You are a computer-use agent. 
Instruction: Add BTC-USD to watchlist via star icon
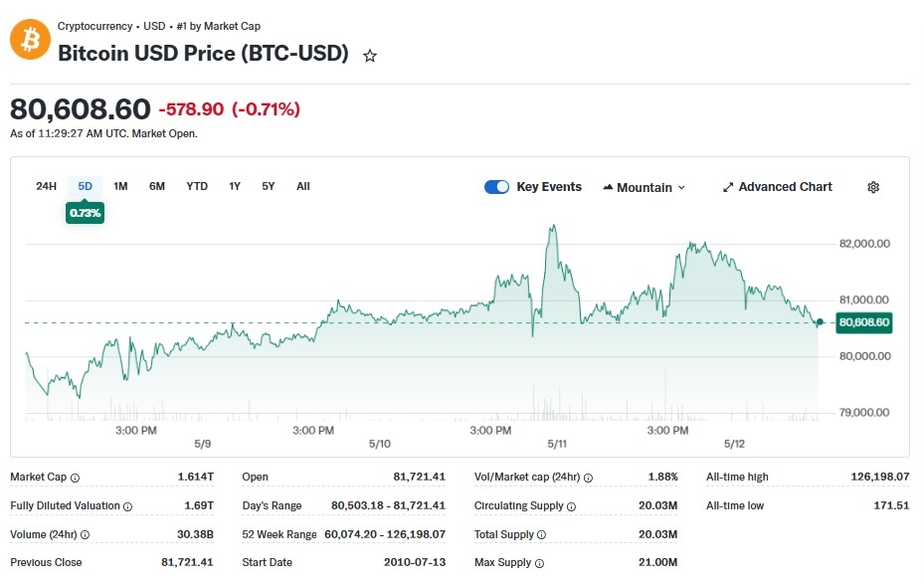(369, 56)
